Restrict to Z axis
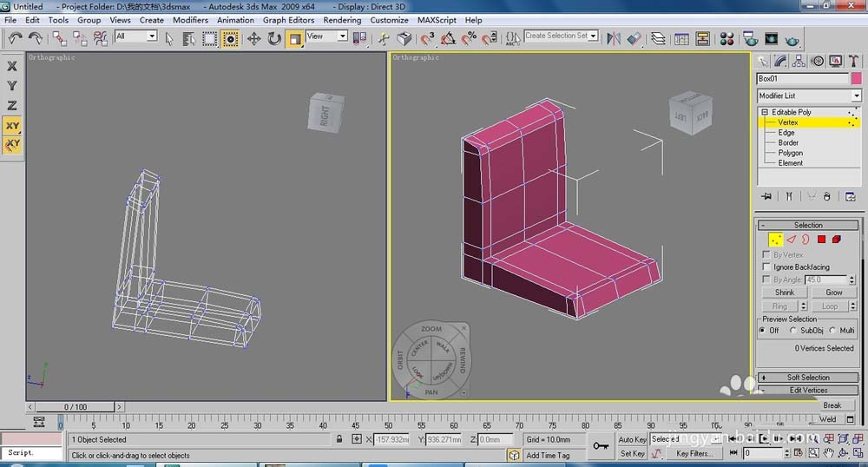868x467 pixels. (x=12, y=105)
